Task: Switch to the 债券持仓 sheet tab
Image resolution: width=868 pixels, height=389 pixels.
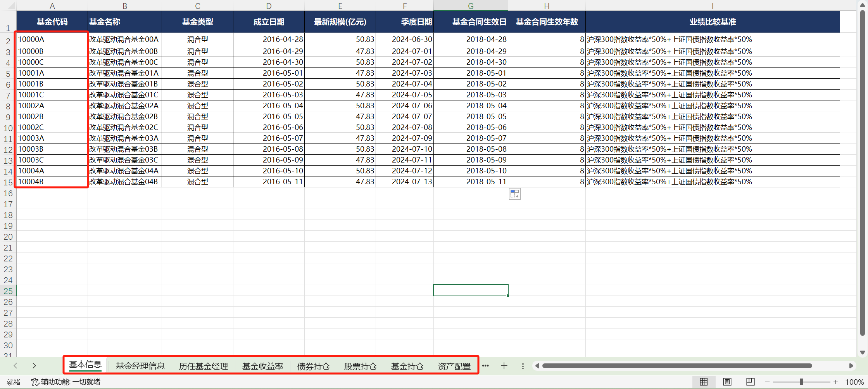Action: click(313, 366)
